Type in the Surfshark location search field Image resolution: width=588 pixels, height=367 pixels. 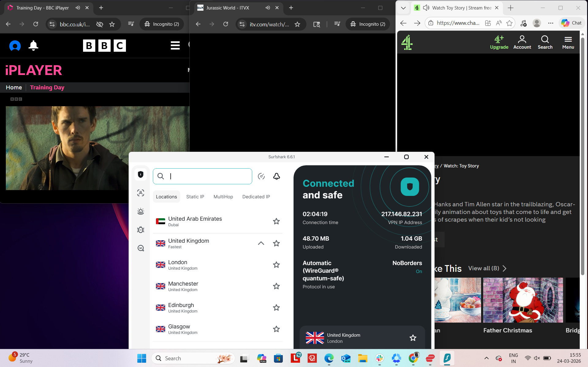[202, 176]
